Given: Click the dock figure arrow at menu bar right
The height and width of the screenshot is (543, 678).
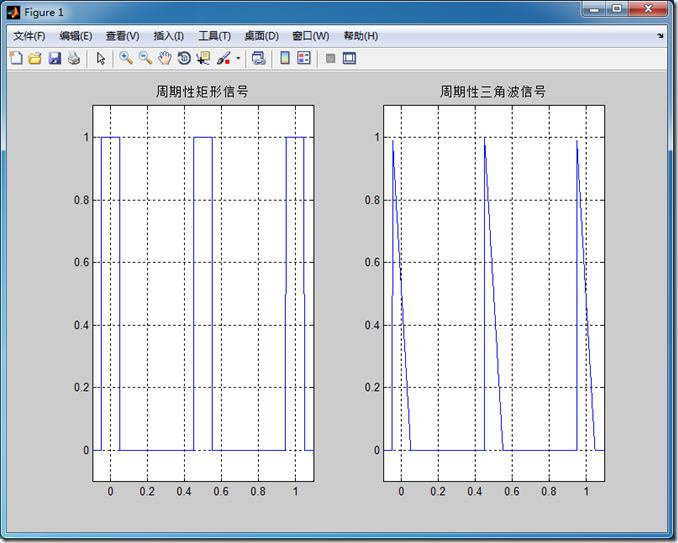Looking at the screenshot, I should [x=660, y=36].
